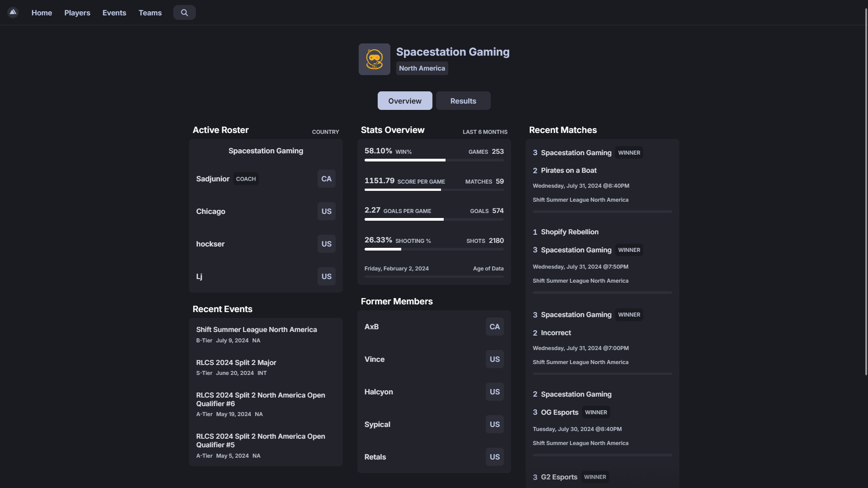Open player Chicago's profile
This screenshot has width=868, height=488.
pyautogui.click(x=210, y=211)
